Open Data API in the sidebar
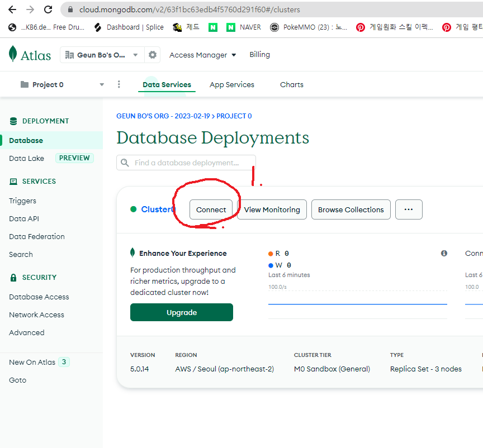Image resolution: width=483 pixels, height=448 pixels. [24, 218]
